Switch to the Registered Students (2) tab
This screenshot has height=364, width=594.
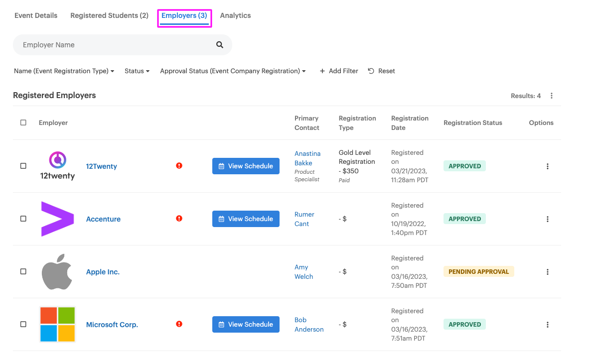click(109, 15)
